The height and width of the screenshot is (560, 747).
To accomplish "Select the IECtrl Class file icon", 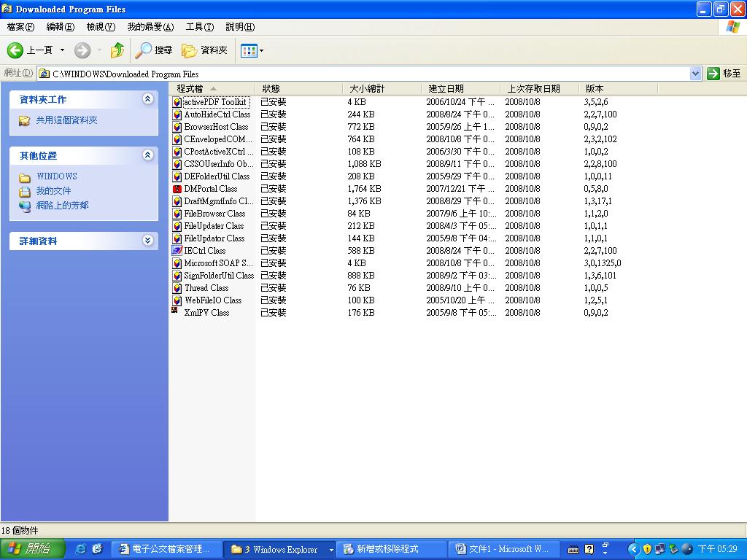I will tap(177, 251).
